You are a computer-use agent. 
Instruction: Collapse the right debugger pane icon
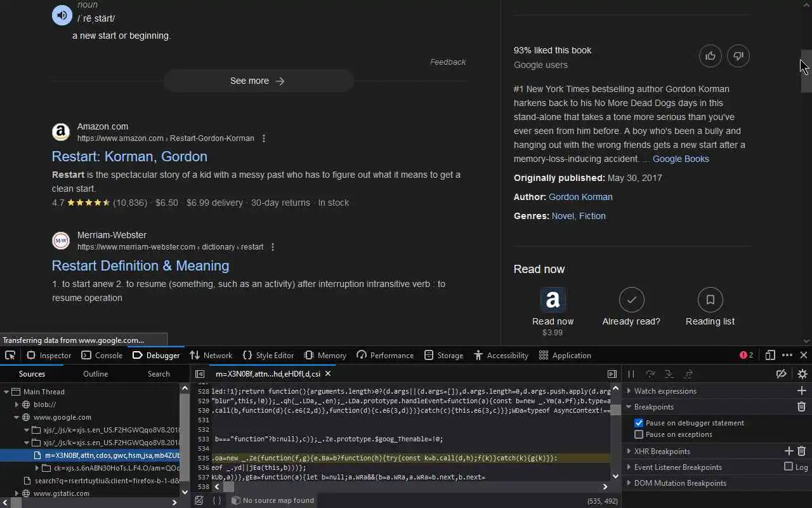[x=612, y=374]
